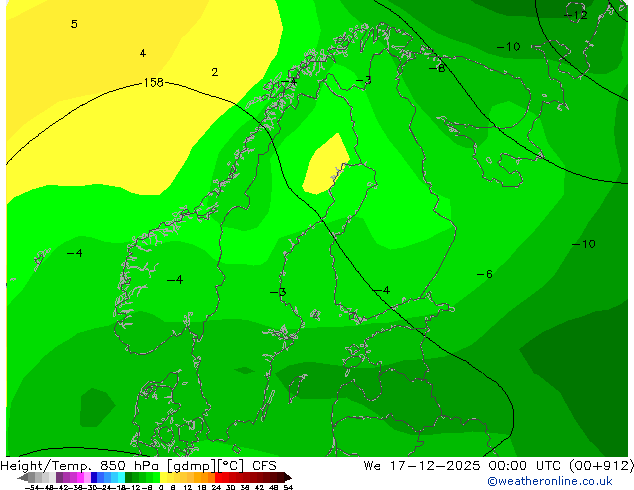The width and height of the screenshot is (634, 490).
Task: Select the '12' legend scale value
Action: pyautogui.click(x=188, y=487)
